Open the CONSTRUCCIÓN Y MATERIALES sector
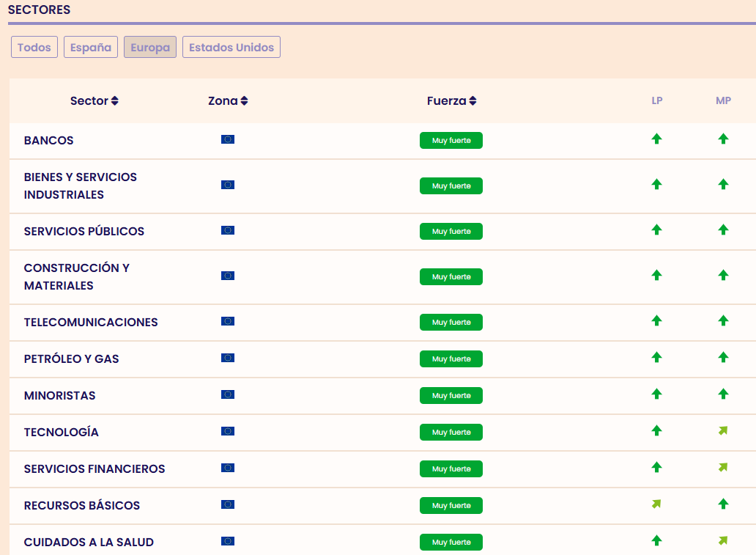 77,276
